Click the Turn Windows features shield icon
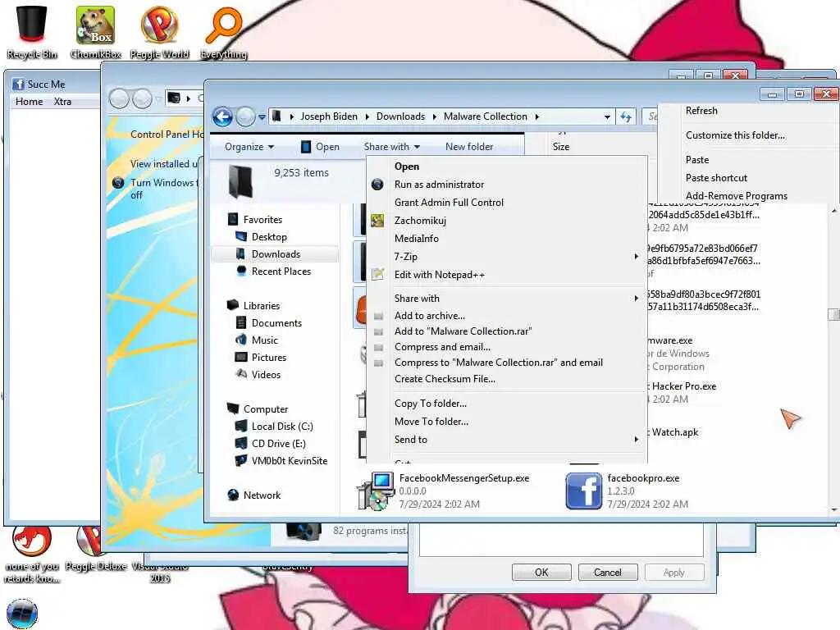The image size is (840, 630). click(x=118, y=183)
